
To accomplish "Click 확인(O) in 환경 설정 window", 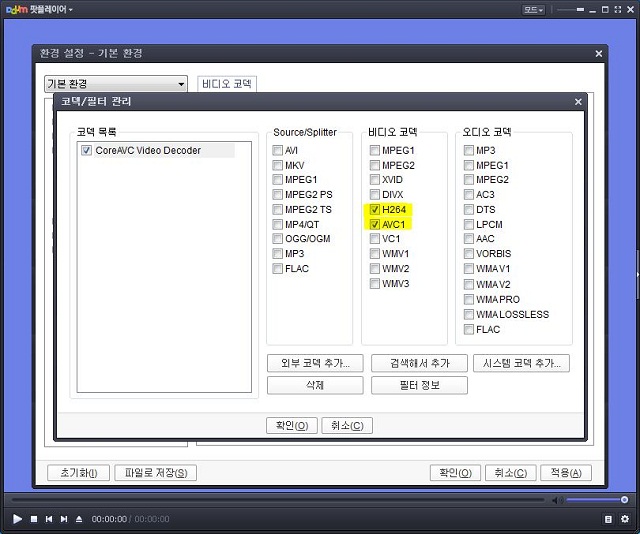I will (455, 473).
